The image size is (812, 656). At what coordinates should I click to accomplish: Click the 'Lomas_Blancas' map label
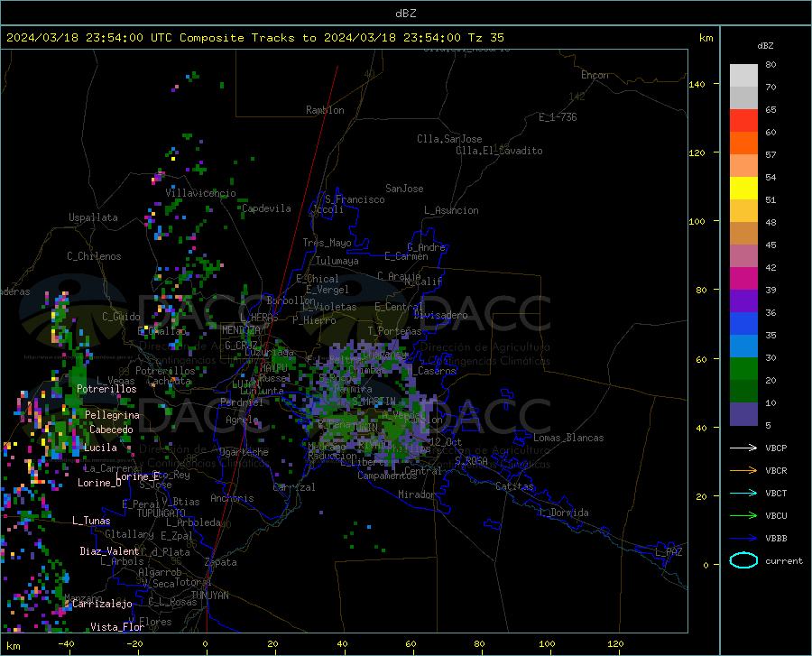[x=568, y=438]
